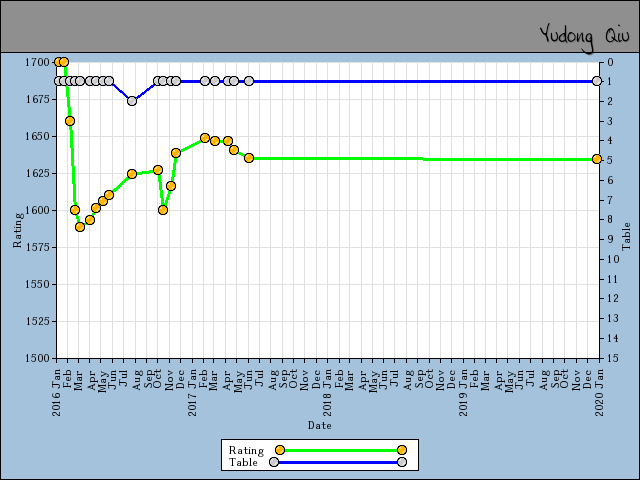Click the green Rating line sample in legend
The height and width of the screenshot is (480, 640).
coord(341,450)
